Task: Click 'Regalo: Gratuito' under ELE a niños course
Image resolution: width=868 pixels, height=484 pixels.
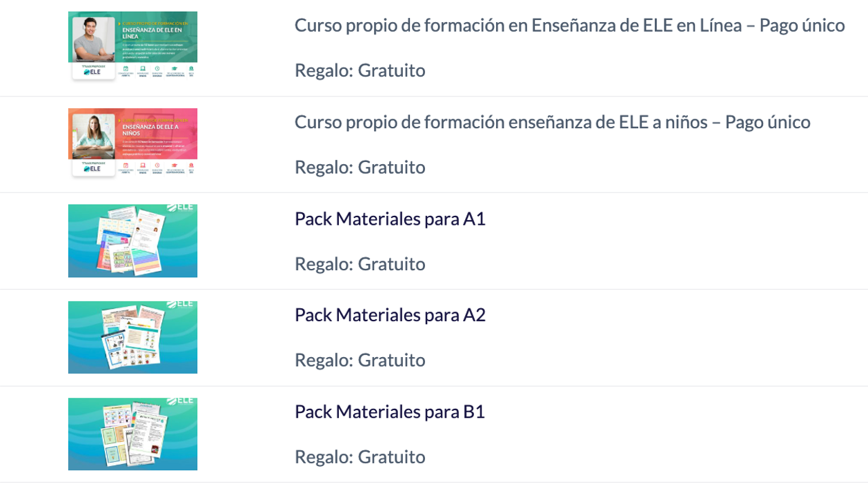Action: click(359, 167)
